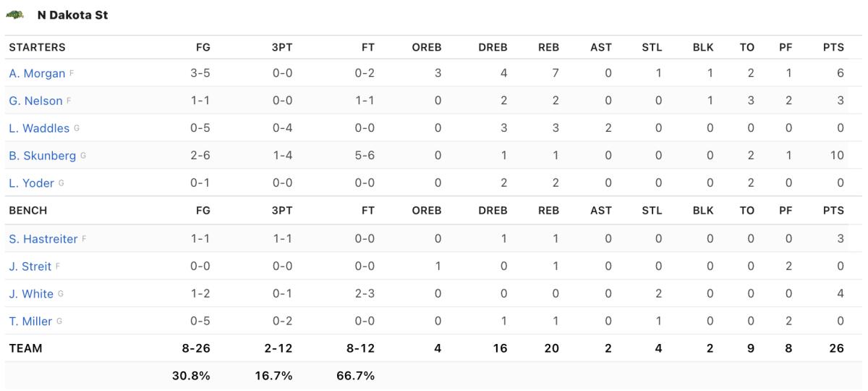Click the REB column header in starters
The width and height of the screenshot is (868, 391).
(548, 48)
